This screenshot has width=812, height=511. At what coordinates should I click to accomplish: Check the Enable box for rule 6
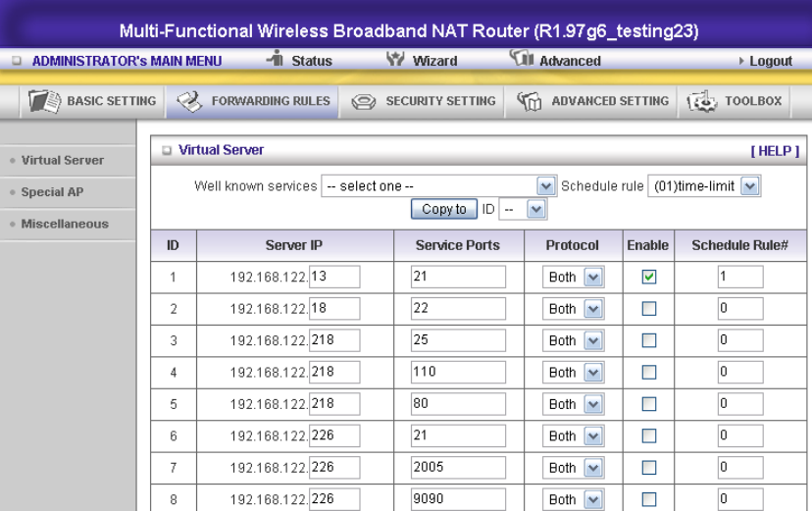(649, 435)
